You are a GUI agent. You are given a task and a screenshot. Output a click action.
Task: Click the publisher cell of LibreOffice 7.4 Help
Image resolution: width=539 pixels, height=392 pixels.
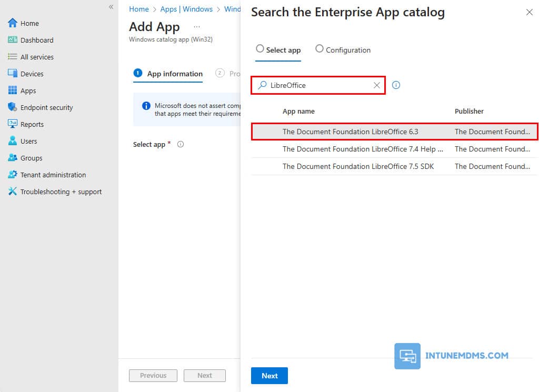click(492, 149)
